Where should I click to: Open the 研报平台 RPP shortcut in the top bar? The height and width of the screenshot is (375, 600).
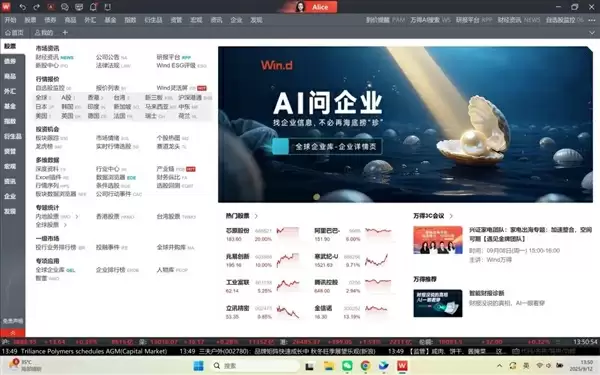[474, 20]
